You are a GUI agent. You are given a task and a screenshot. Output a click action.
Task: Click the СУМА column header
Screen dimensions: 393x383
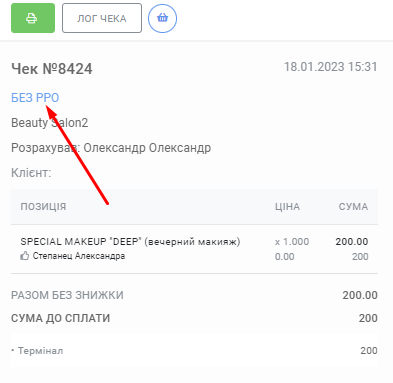click(x=353, y=206)
